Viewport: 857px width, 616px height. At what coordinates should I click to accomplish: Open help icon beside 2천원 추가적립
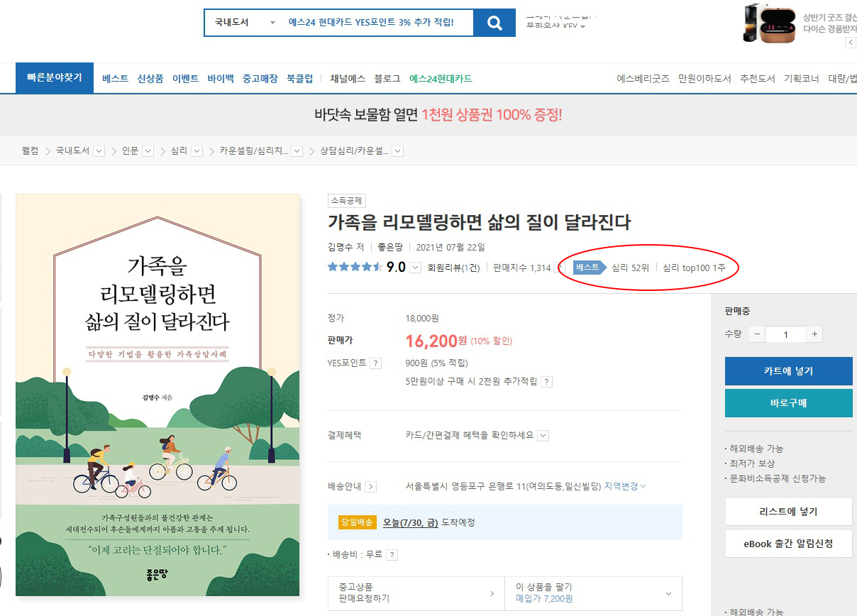[x=546, y=382]
